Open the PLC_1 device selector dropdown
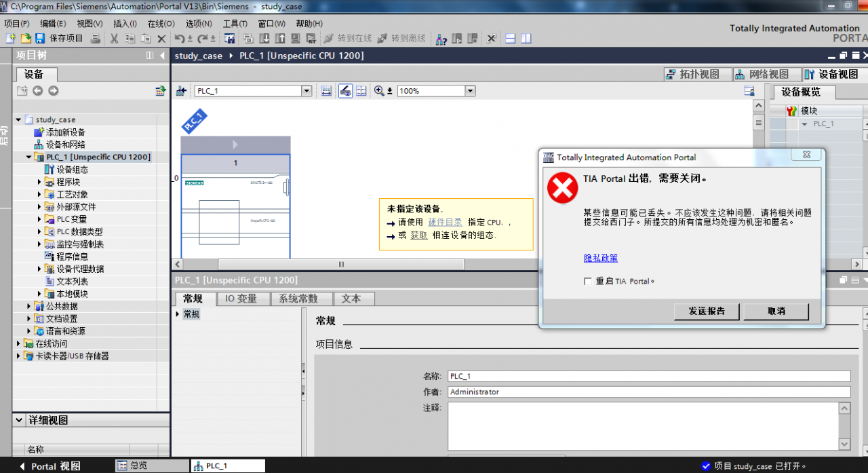This screenshot has width=868, height=473. (307, 91)
